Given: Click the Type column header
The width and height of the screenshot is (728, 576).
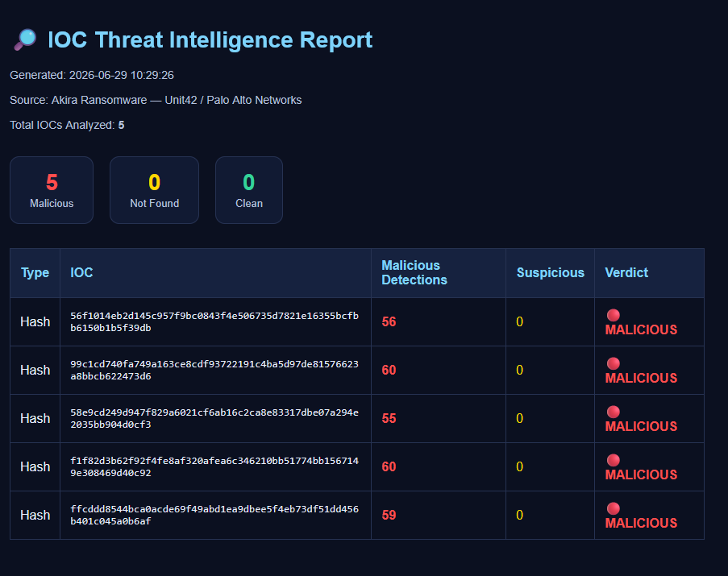Looking at the screenshot, I should click(x=35, y=273).
